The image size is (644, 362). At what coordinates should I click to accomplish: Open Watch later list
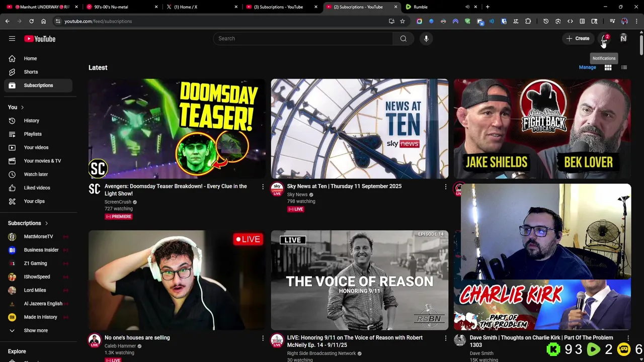click(38, 174)
